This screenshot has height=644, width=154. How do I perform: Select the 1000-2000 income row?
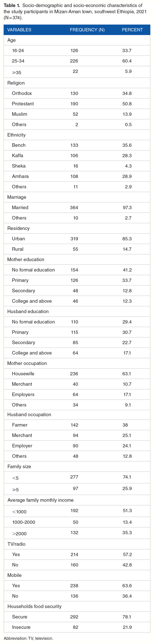click(77, 522)
